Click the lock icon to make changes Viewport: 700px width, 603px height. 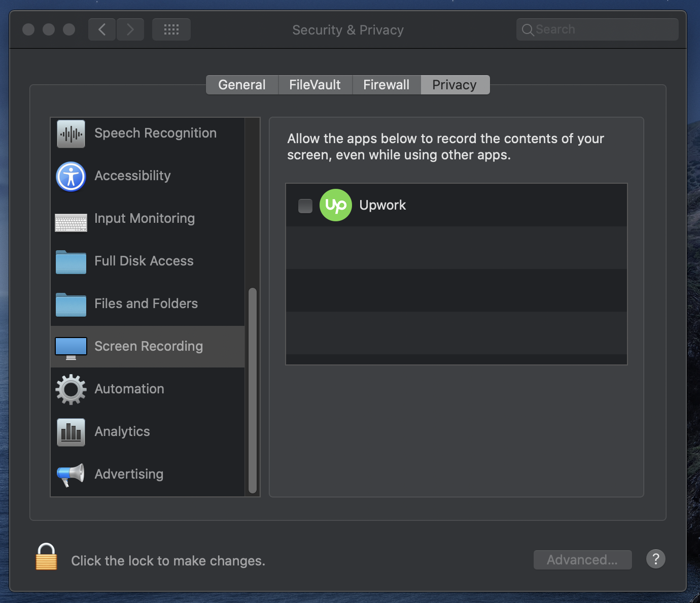[x=46, y=557]
